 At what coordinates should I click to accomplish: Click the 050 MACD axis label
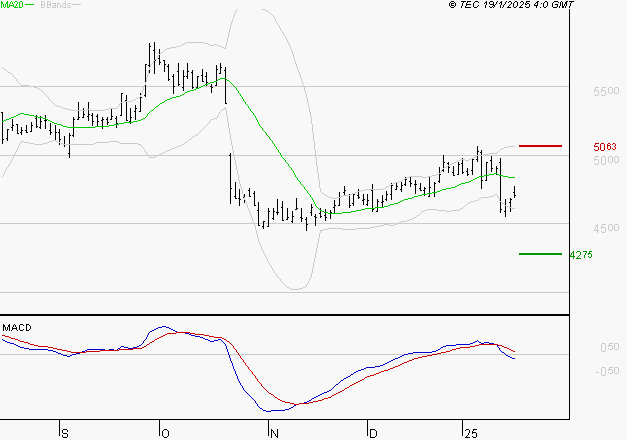point(610,347)
